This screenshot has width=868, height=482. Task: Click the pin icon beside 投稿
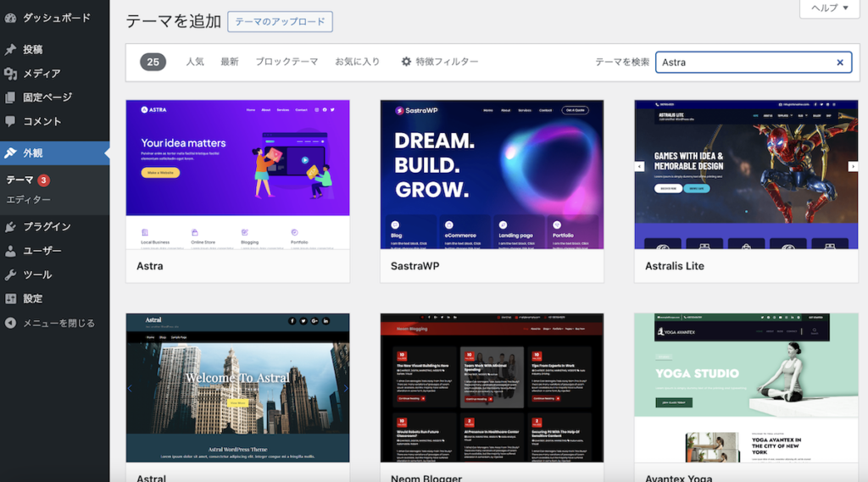tap(10, 50)
